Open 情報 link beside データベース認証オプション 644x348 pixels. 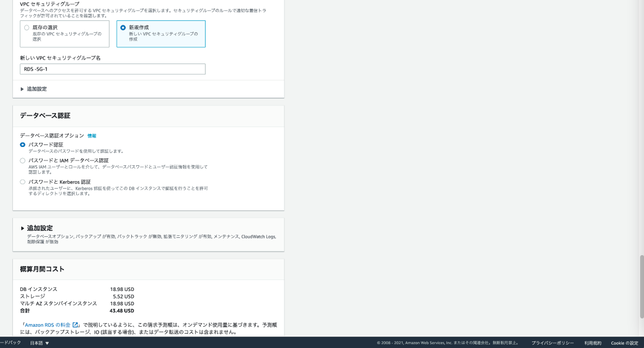click(x=92, y=136)
